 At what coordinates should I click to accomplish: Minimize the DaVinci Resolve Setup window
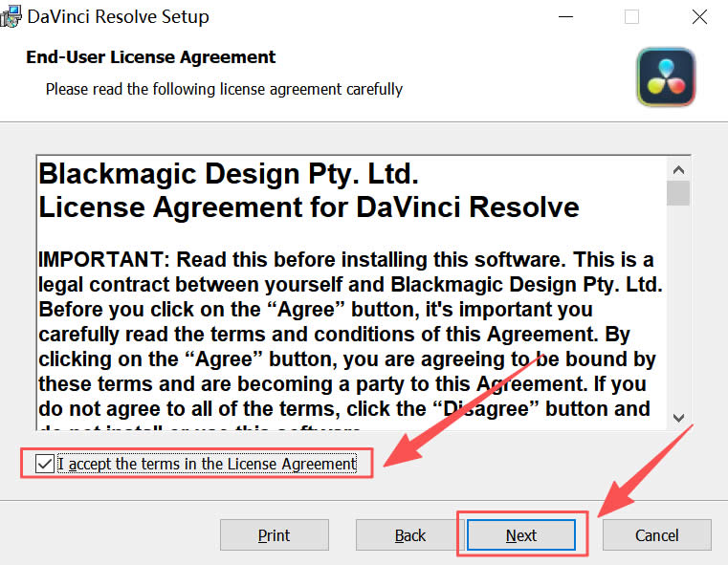pyautogui.click(x=565, y=17)
